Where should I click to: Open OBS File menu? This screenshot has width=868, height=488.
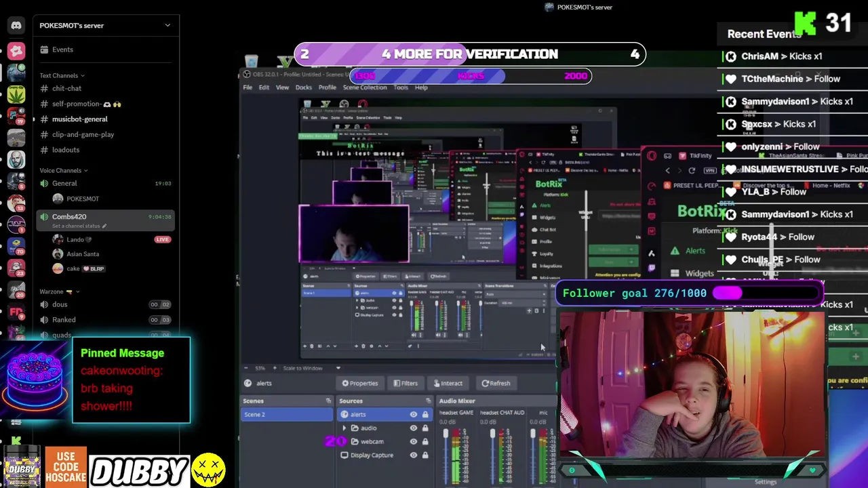(248, 87)
